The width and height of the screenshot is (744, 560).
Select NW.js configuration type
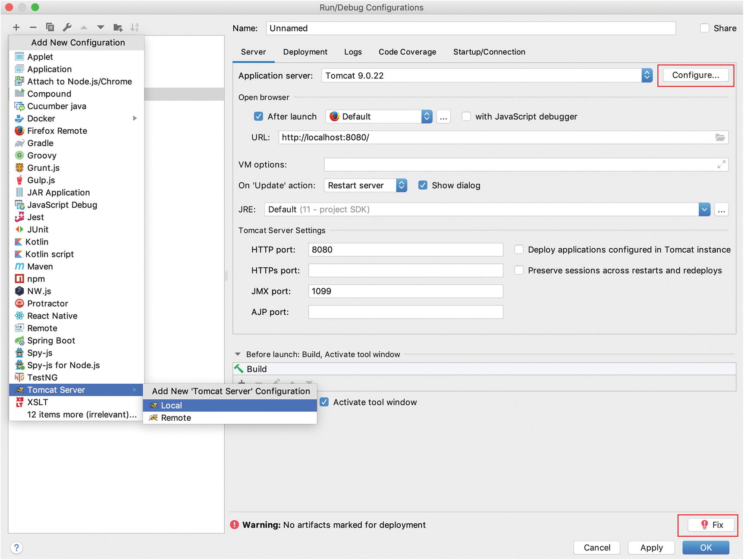coord(76,291)
